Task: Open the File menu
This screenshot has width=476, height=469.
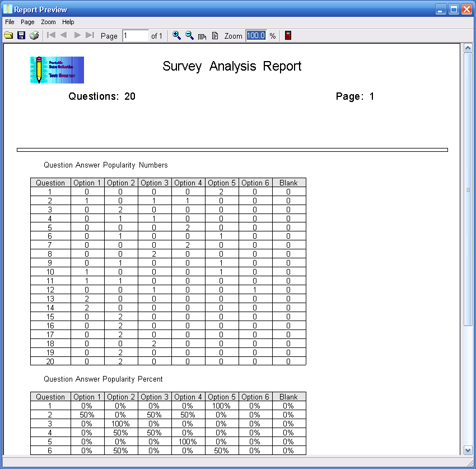Action: pyautogui.click(x=10, y=22)
